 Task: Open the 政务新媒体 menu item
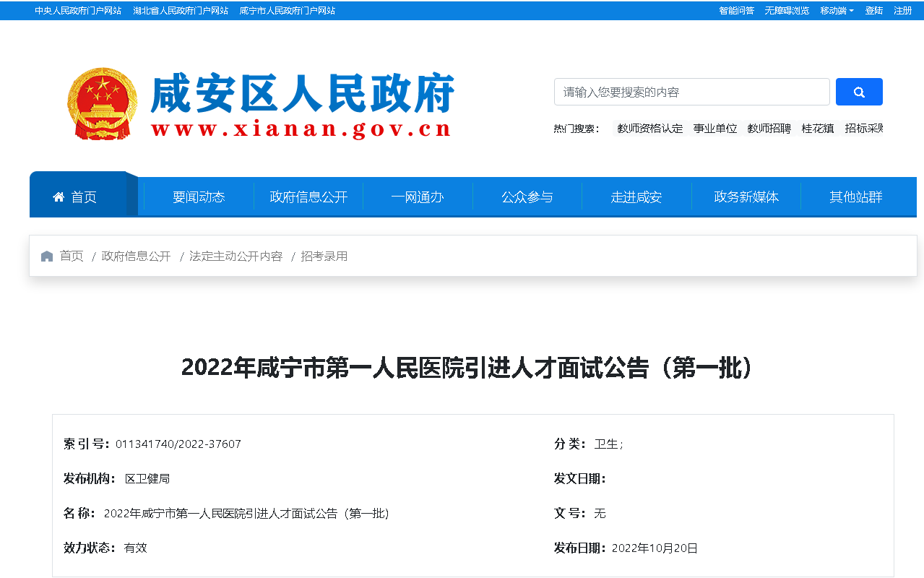[746, 197]
